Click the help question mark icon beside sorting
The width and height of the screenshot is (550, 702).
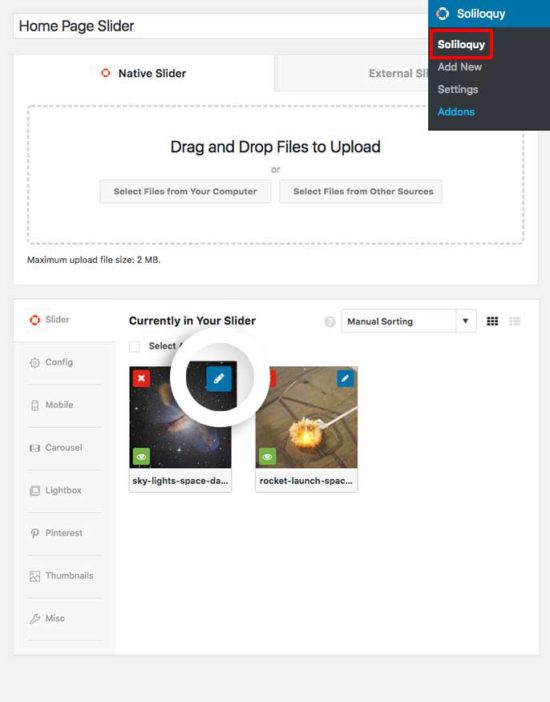coord(330,321)
